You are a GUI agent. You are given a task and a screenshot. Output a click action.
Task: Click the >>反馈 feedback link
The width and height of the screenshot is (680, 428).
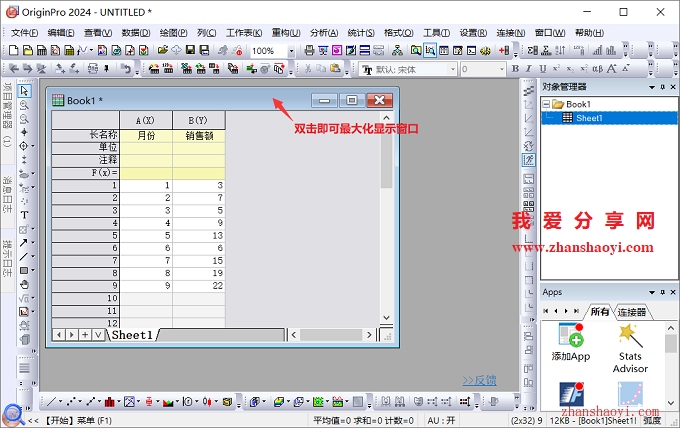click(479, 380)
